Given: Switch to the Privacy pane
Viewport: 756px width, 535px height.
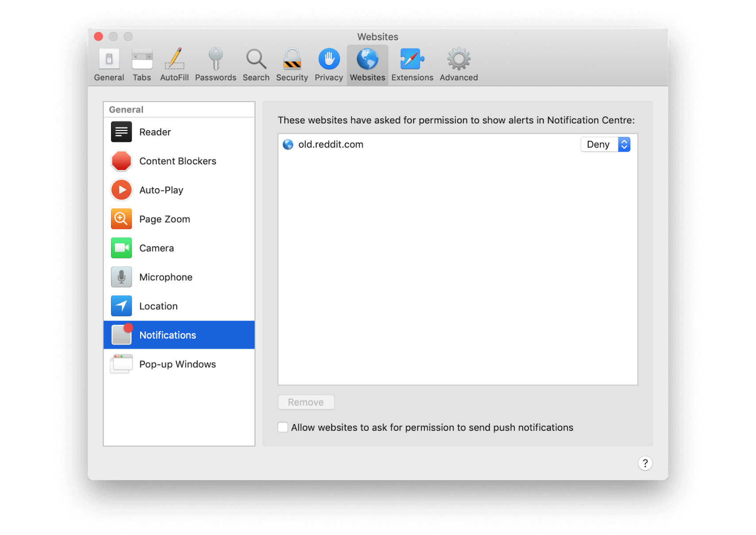Looking at the screenshot, I should pos(328,64).
